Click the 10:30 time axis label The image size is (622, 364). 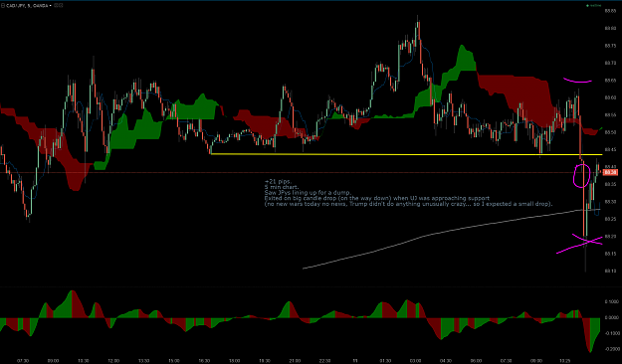[x=84, y=361]
